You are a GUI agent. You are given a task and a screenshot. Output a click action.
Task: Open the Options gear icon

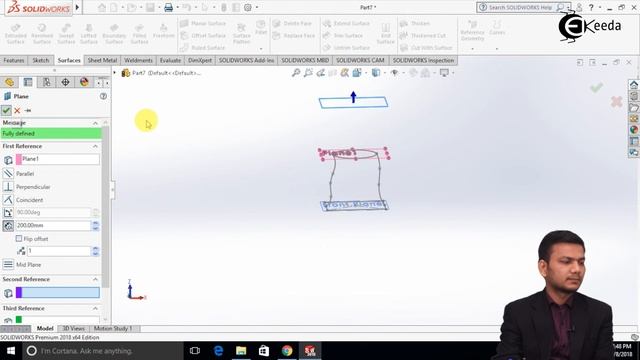[248, 7]
